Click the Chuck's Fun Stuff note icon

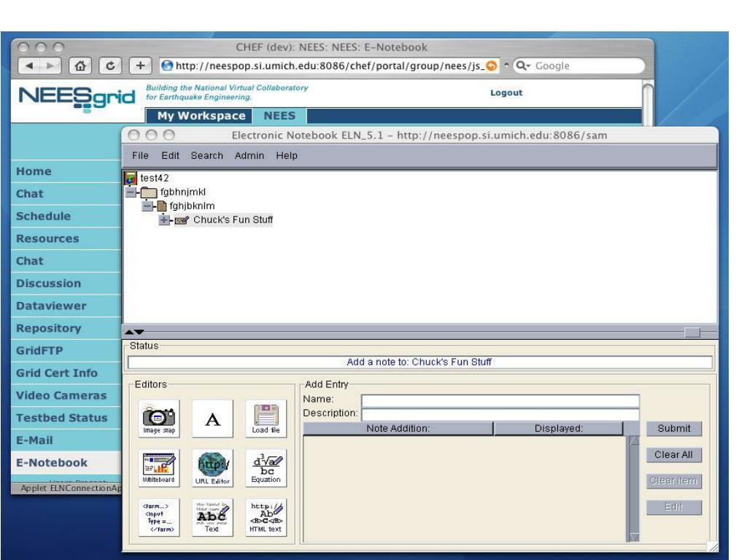click(x=182, y=220)
